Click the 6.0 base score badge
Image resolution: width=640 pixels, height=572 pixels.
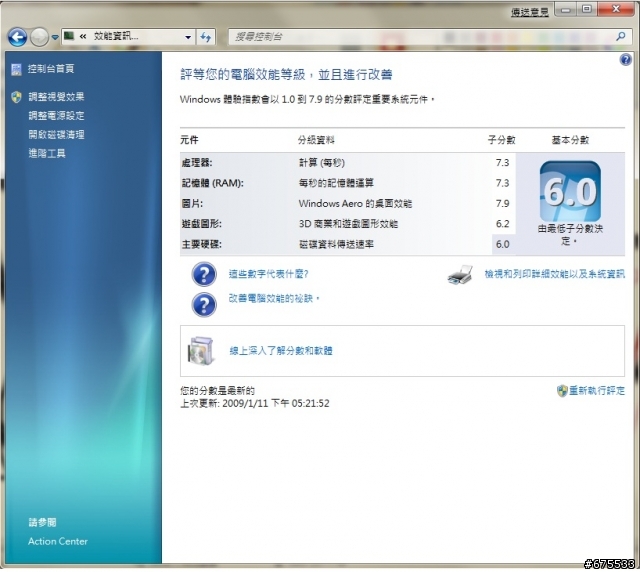(570, 191)
